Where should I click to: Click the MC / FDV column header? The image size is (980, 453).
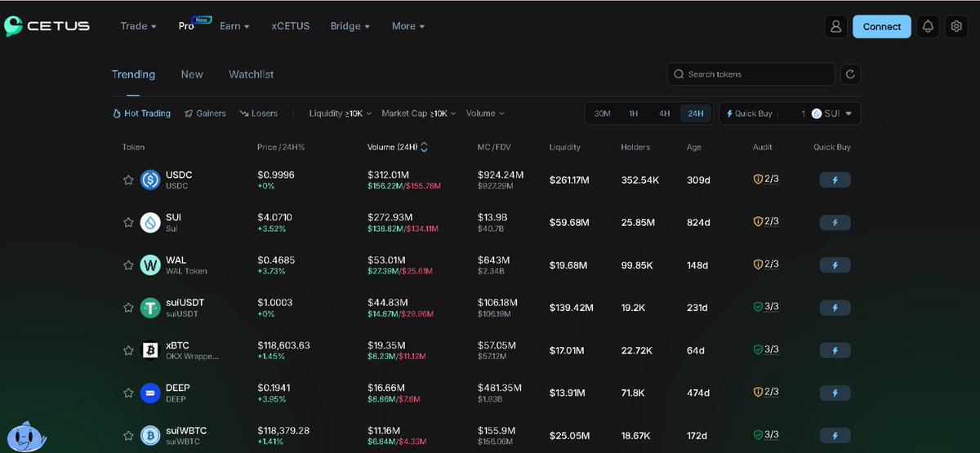click(x=495, y=148)
